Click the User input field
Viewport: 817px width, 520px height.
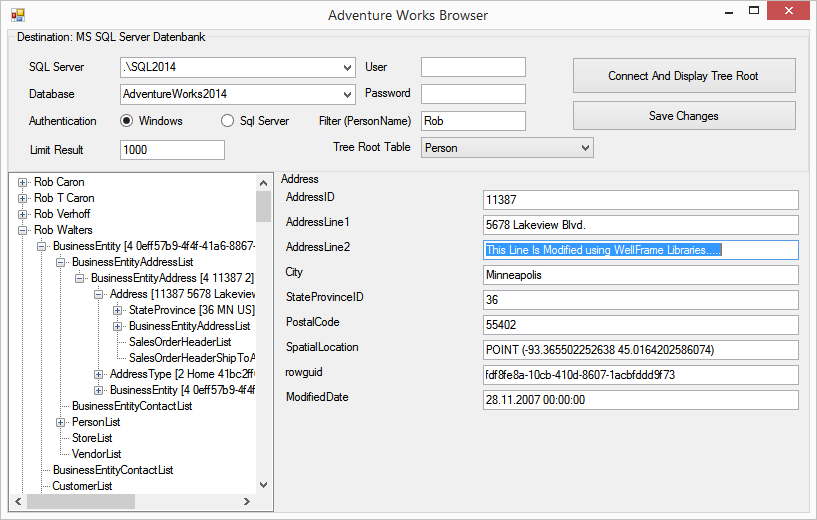473,67
